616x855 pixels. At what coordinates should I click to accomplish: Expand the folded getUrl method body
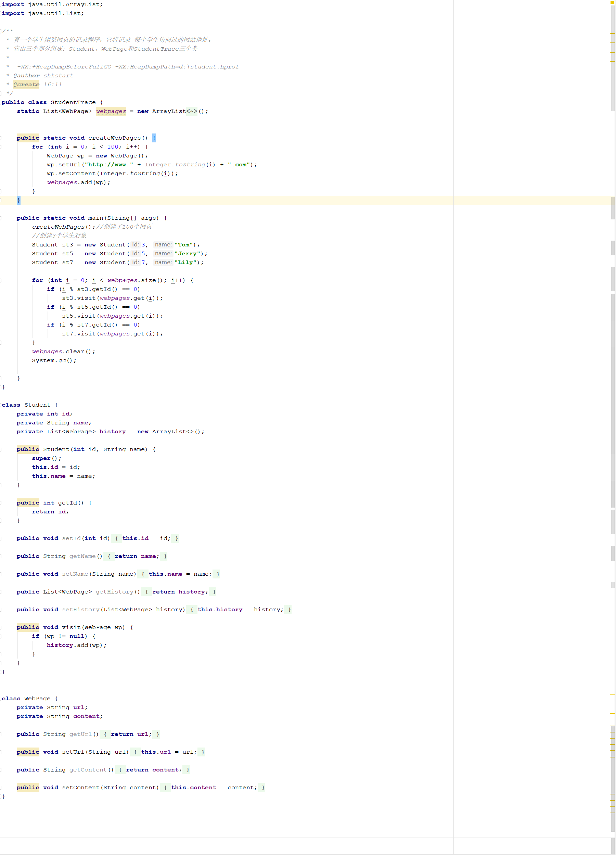130,734
